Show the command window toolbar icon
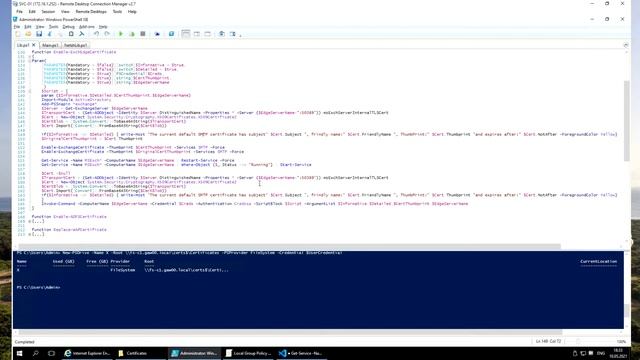Viewport: 640px width, 360px height. pyautogui.click(x=222, y=34)
